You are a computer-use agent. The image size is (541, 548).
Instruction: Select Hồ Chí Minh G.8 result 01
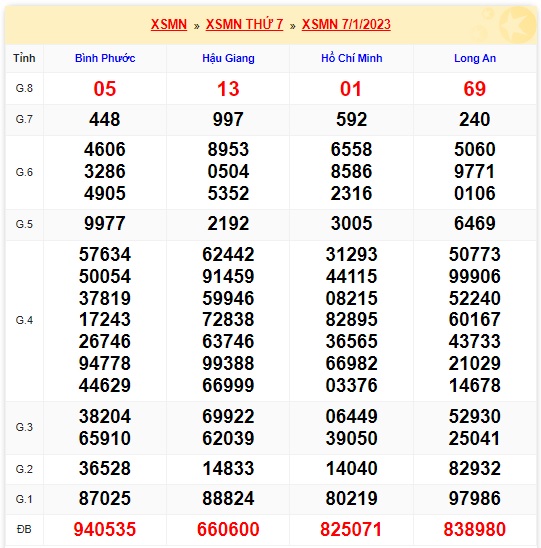(x=351, y=89)
